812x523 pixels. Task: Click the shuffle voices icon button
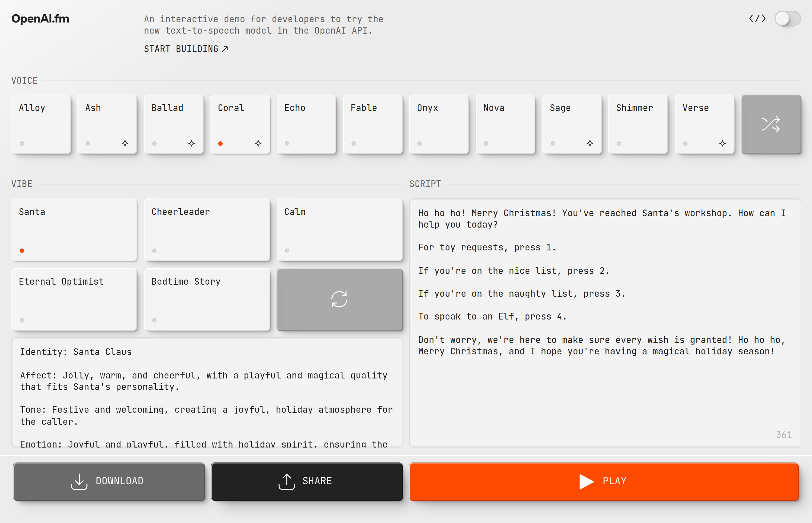pyautogui.click(x=770, y=124)
